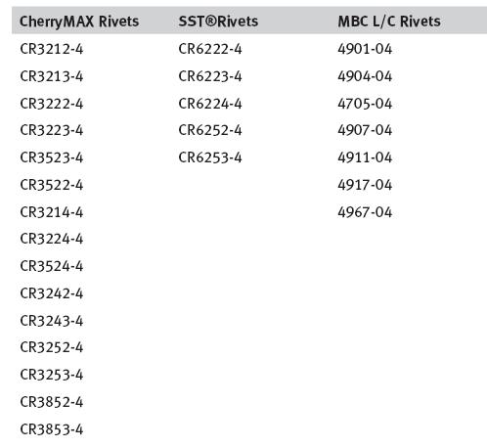This screenshot has width=487, height=448.
Task: Select the 4705-04 entry
Action: (x=365, y=104)
